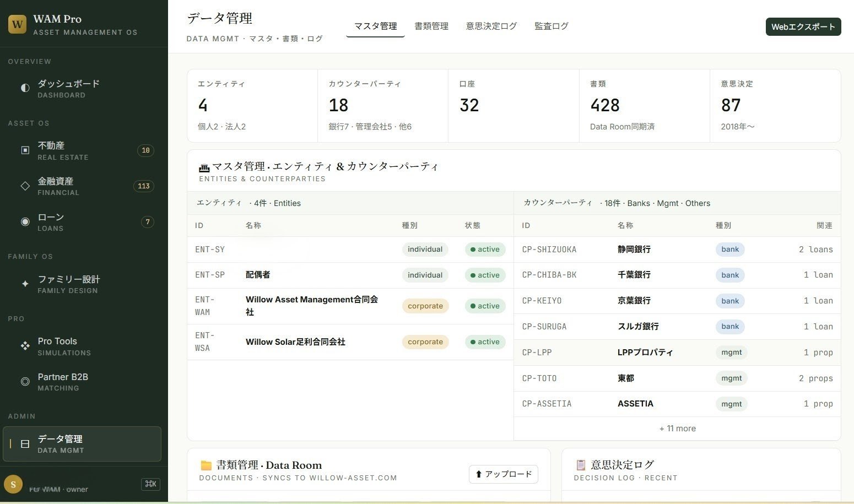Select the データ管理 Data Mgmt sidebar icon
854x504 pixels.
25,444
